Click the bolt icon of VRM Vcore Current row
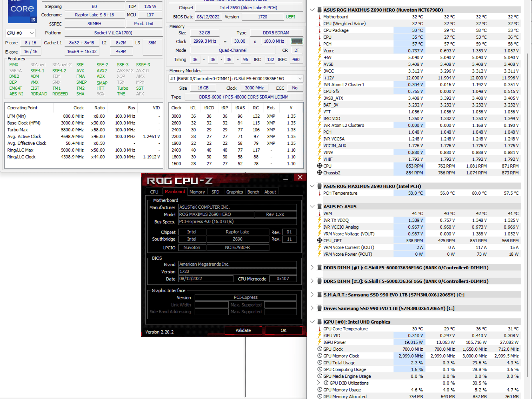Screen dimensions: 532x399 pyautogui.click(x=320, y=247)
